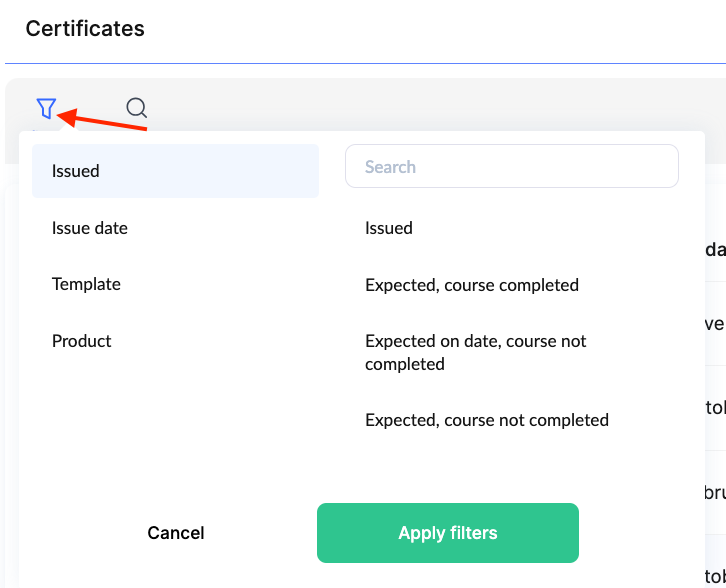Select Expected, course not completed option

tap(487, 420)
